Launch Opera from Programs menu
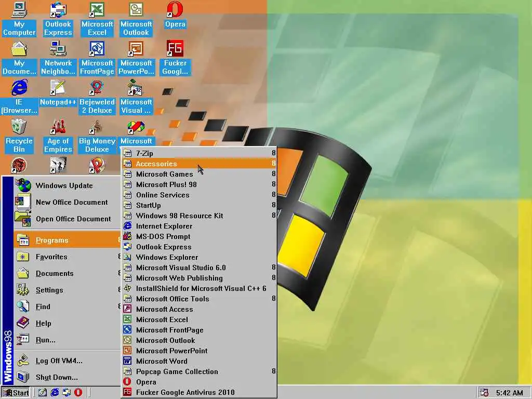 (199, 382)
